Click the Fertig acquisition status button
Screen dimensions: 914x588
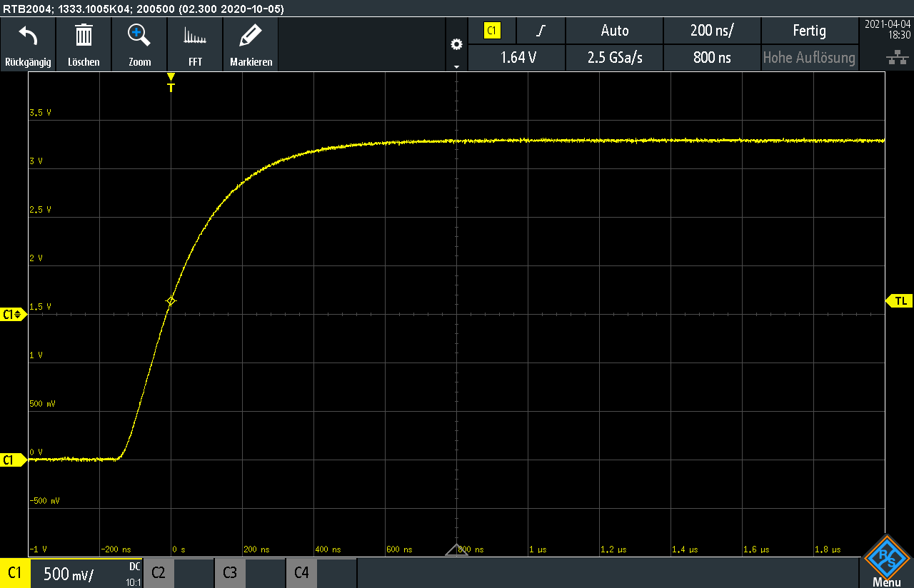click(x=809, y=31)
